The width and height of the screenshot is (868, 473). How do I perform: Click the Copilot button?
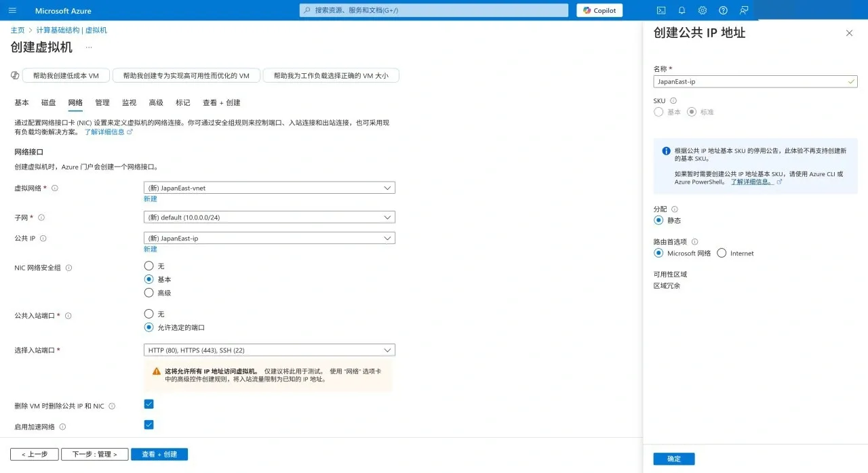[599, 10]
